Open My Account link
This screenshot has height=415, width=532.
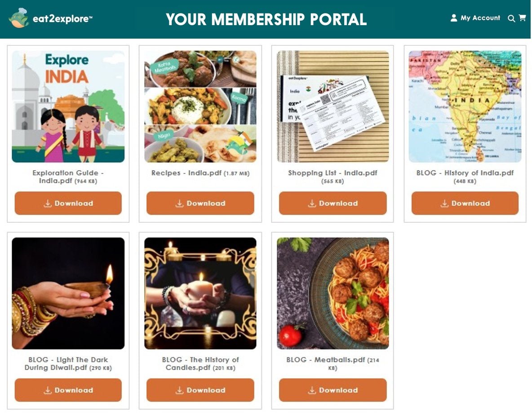pos(475,18)
